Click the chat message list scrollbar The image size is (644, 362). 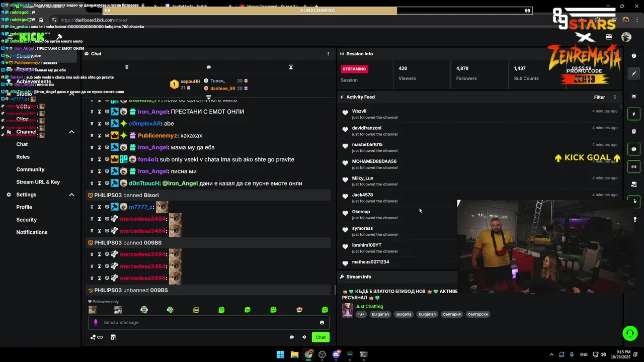coord(335,291)
